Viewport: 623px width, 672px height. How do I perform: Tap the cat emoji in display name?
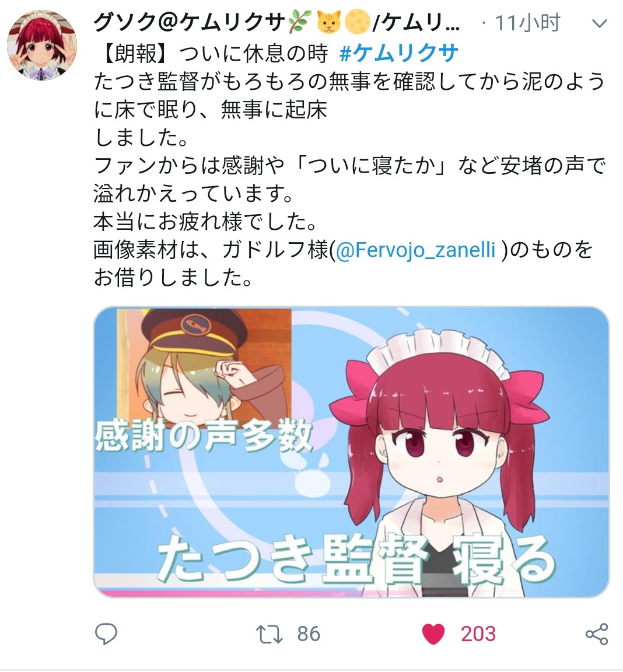tap(328, 22)
